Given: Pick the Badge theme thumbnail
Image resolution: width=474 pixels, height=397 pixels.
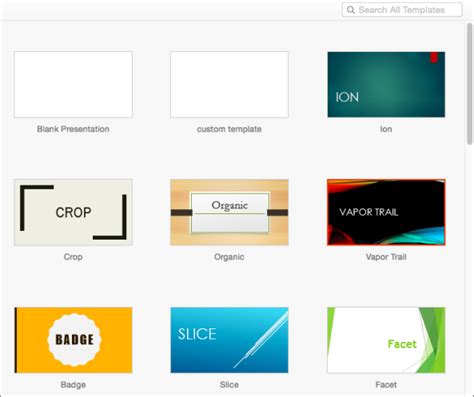Looking at the screenshot, I should (x=73, y=340).
